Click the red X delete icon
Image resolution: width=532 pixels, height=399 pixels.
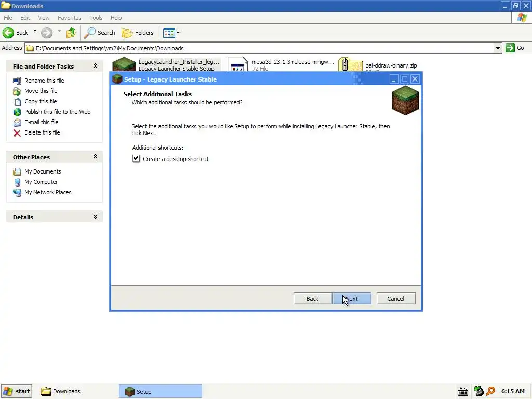click(17, 133)
